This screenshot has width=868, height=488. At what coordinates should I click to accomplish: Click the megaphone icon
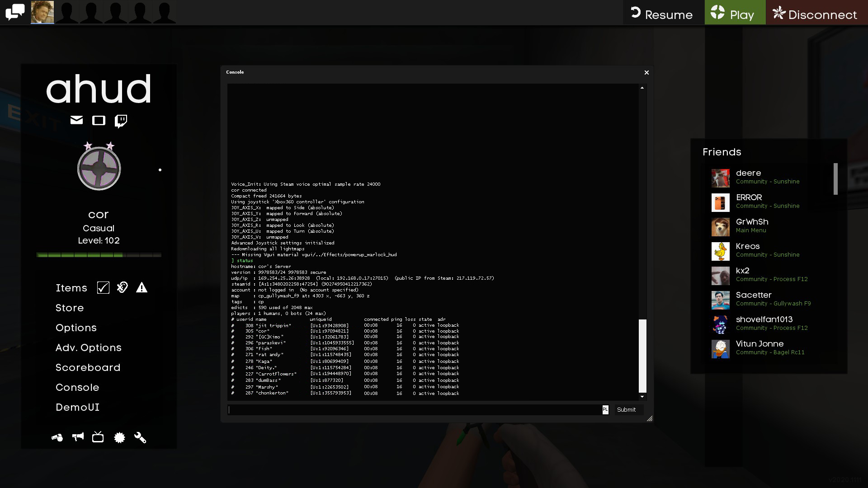[x=78, y=437]
